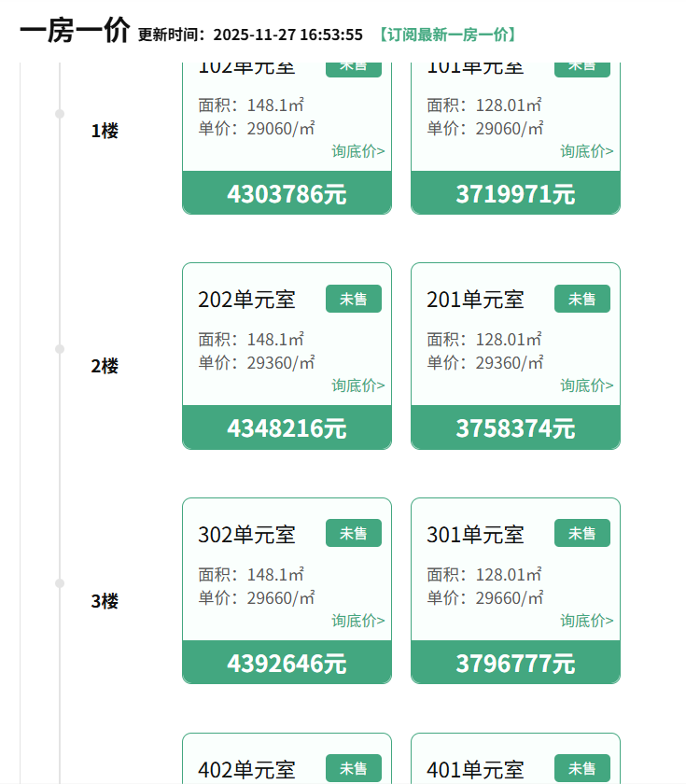Image resolution: width=686 pixels, height=784 pixels.
Task: Click the 未售 status on 302单元室
Action: 353,533
